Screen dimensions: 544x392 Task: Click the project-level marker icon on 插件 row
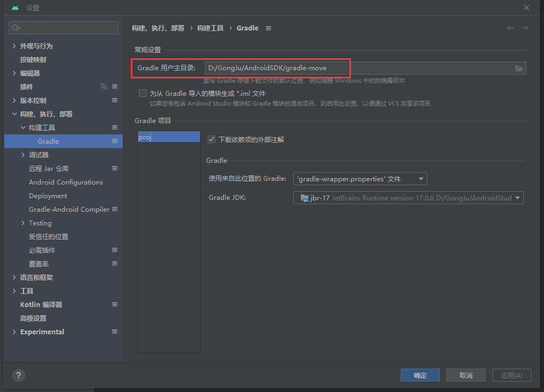(115, 87)
